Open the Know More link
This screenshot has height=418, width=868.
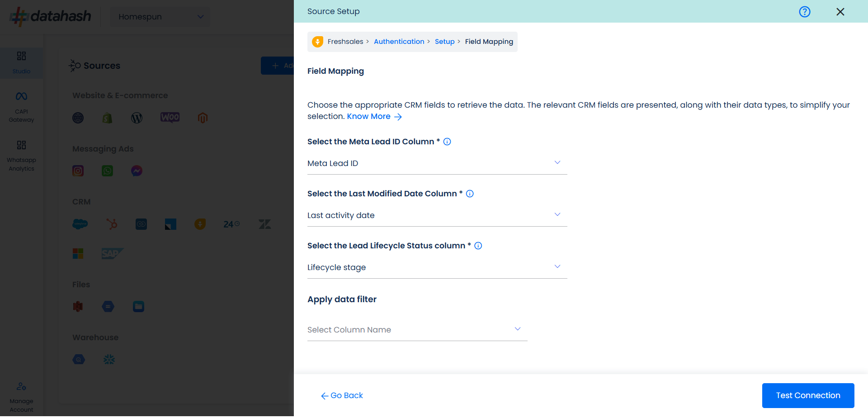374,117
